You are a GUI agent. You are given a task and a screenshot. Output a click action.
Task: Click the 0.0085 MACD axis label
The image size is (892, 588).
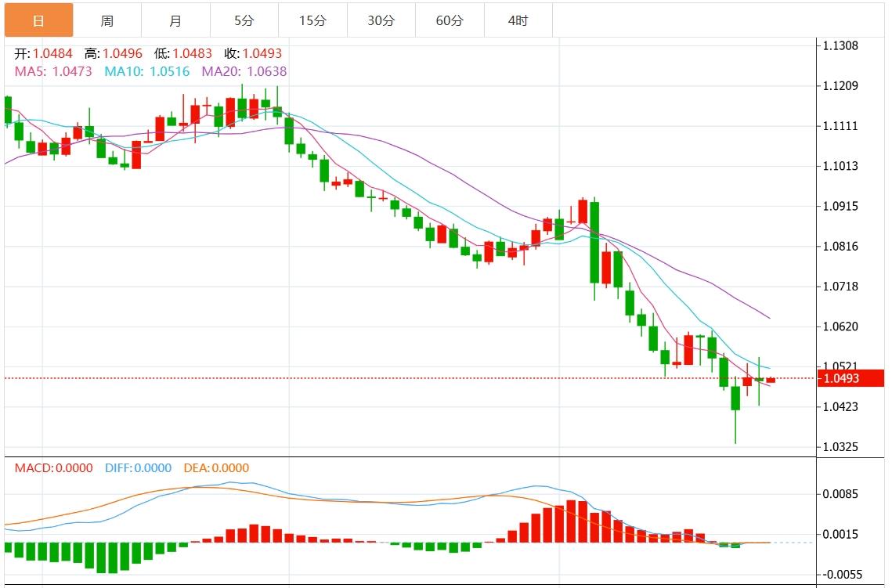click(x=840, y=494)
